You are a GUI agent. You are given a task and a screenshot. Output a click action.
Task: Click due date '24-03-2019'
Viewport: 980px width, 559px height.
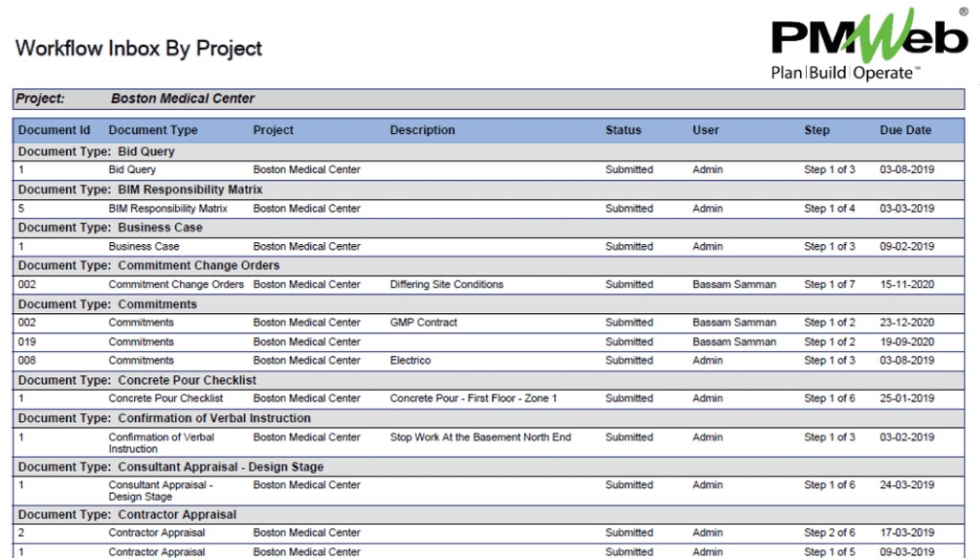[907, 484]
